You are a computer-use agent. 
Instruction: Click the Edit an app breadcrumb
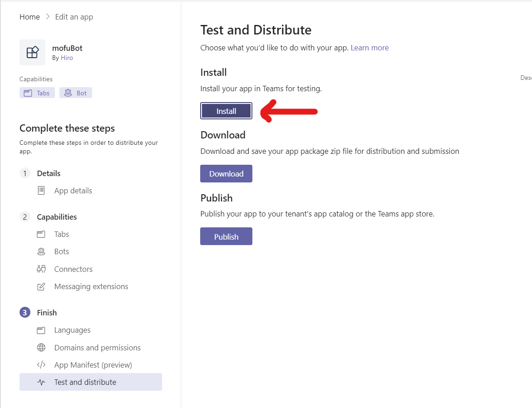click(74, 17)
